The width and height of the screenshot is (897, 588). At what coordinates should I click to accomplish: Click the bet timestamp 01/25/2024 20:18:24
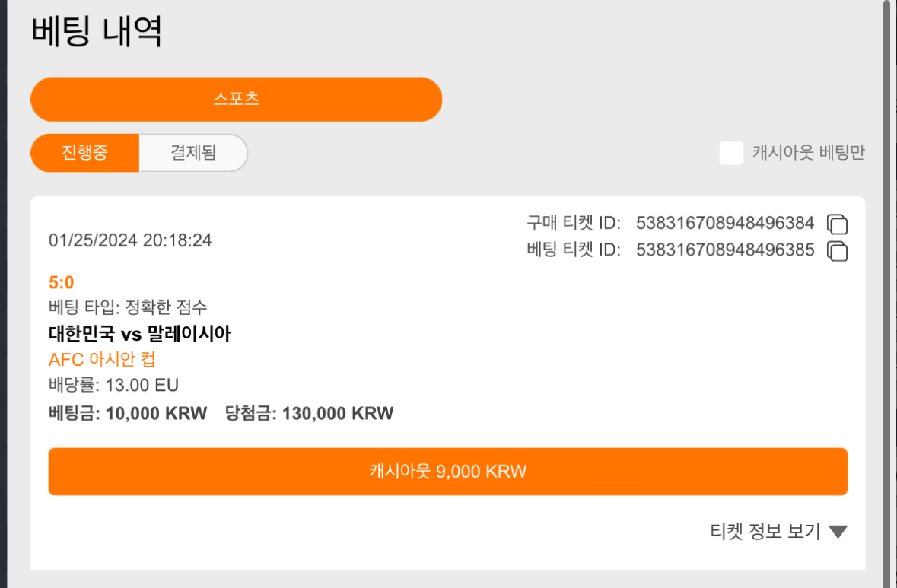pyautogui.click(x=130, y=240)
